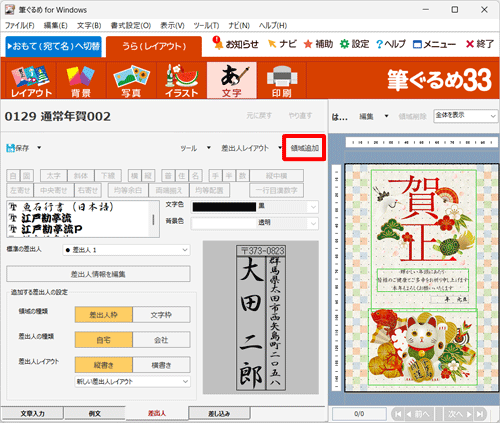Screen dimensions: 500x423
Task: Choose the イラスト illustration icon
Action: coord(182,80)
